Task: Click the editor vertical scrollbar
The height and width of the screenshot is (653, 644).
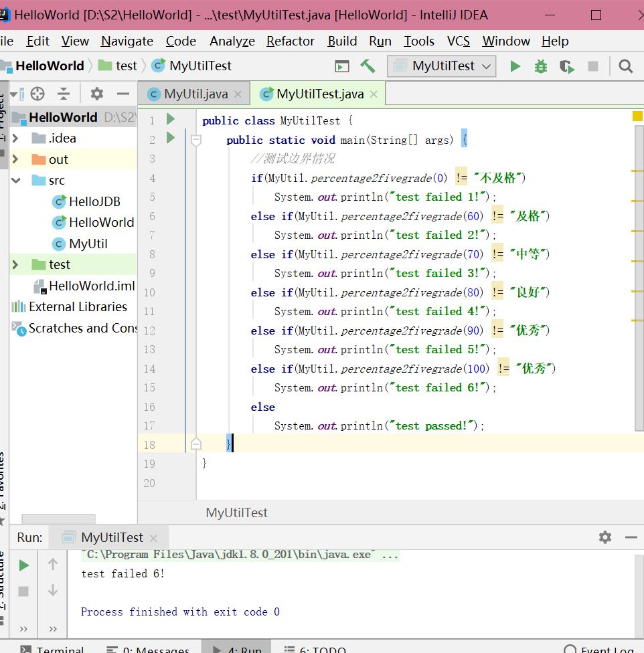Action: point(639,278)
